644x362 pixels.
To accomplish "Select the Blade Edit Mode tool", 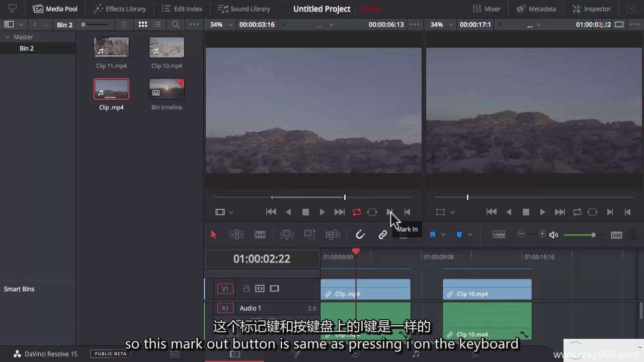I will (x=260, y=235).
